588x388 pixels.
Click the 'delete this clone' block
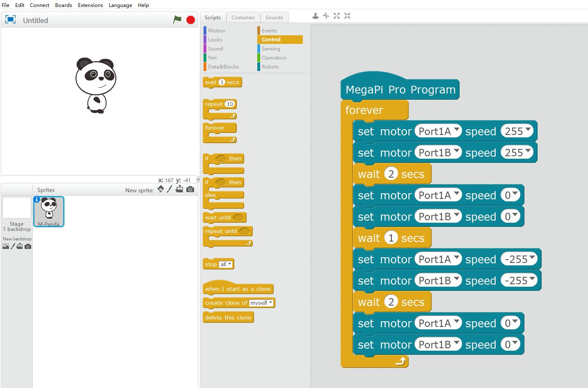(228, 317)
